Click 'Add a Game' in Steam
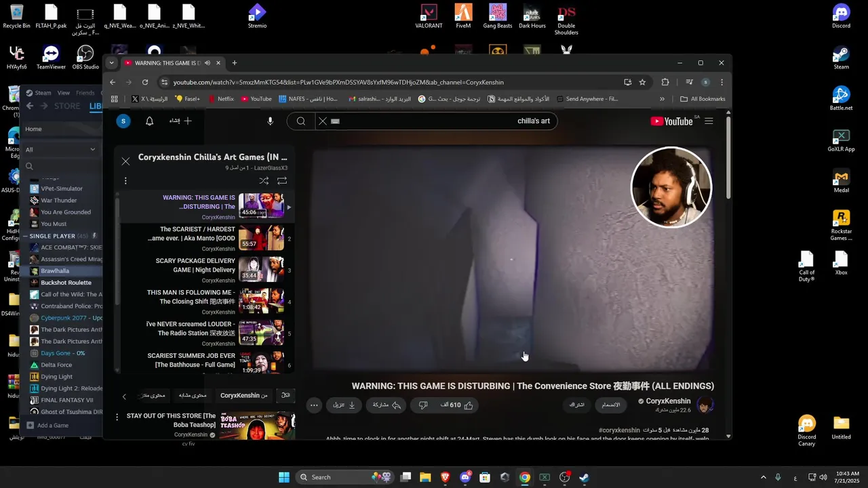Viewport: 868px width, 488px height. pyautogui.click(x=47, y=426)
